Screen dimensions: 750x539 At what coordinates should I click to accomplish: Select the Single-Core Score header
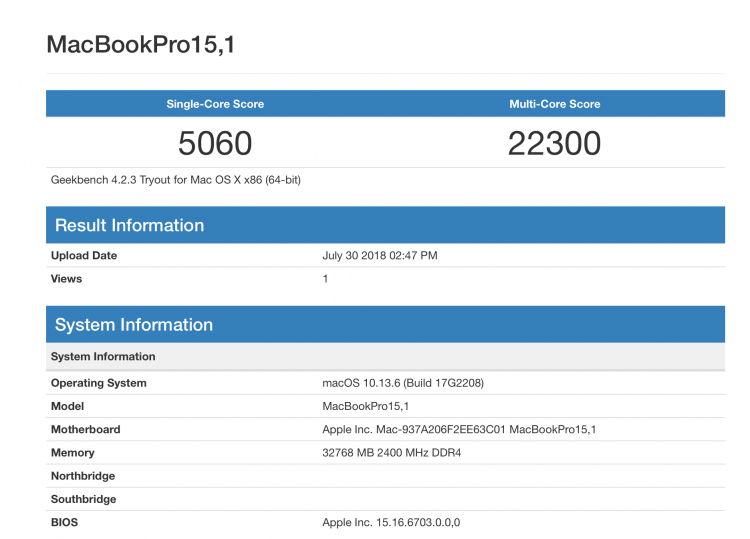pos(215,104)
